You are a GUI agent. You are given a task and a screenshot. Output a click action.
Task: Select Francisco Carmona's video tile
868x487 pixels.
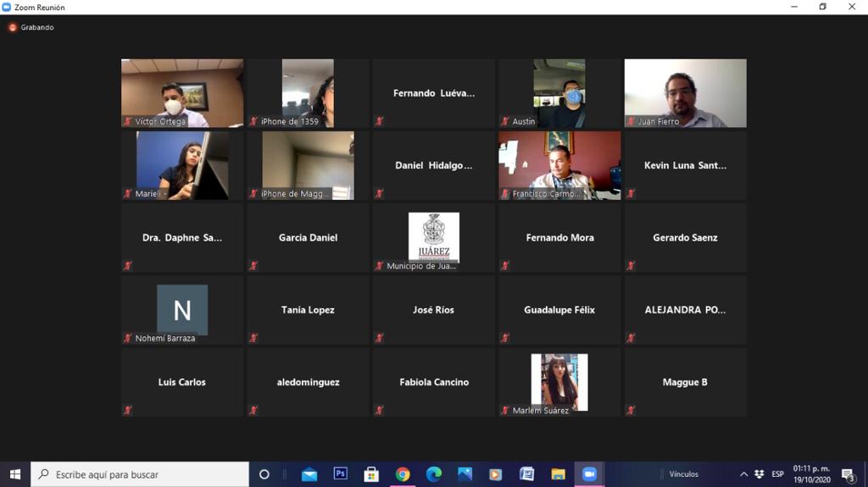pyautogui.click(x=559, y=165)
